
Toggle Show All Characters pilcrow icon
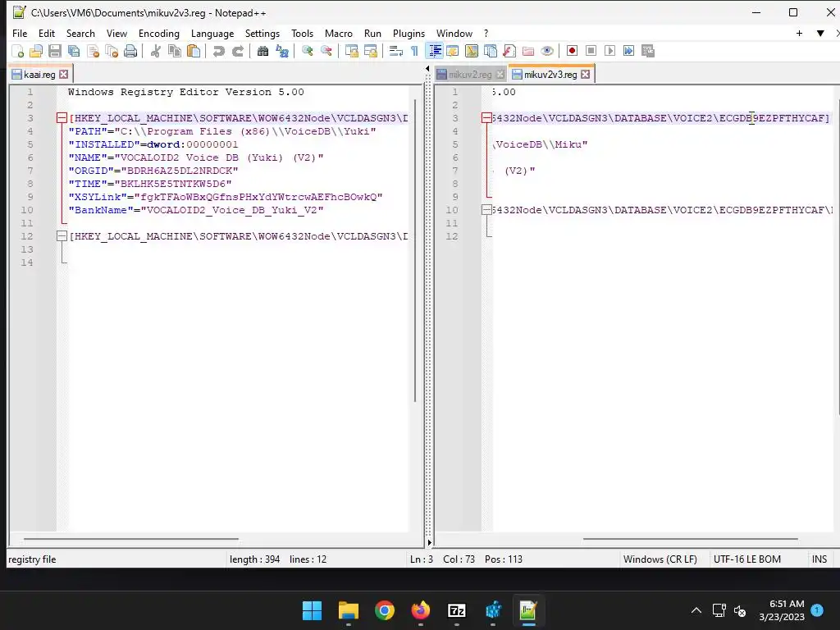(414, 51)
